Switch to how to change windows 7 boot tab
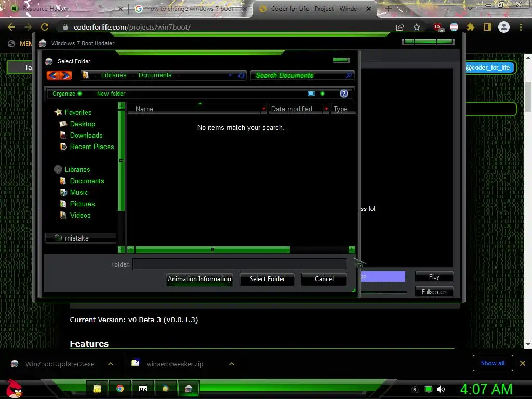Screen dimensions: 532x399 [190, 9]
